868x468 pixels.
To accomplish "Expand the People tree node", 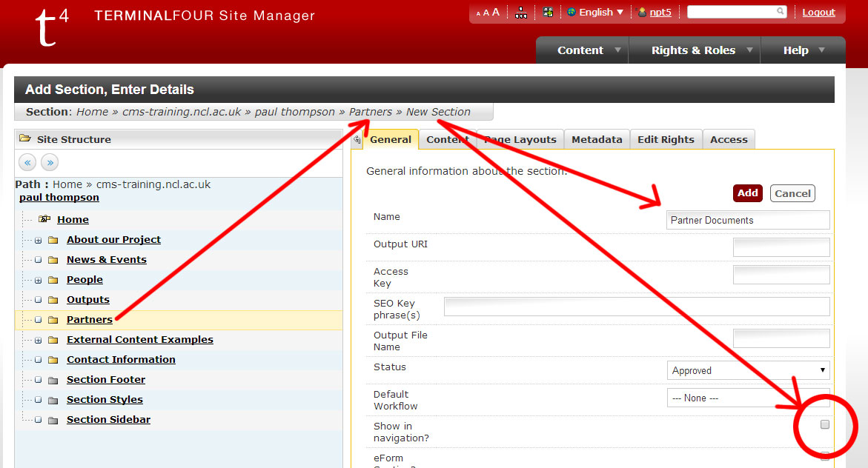I will [38, 280].
